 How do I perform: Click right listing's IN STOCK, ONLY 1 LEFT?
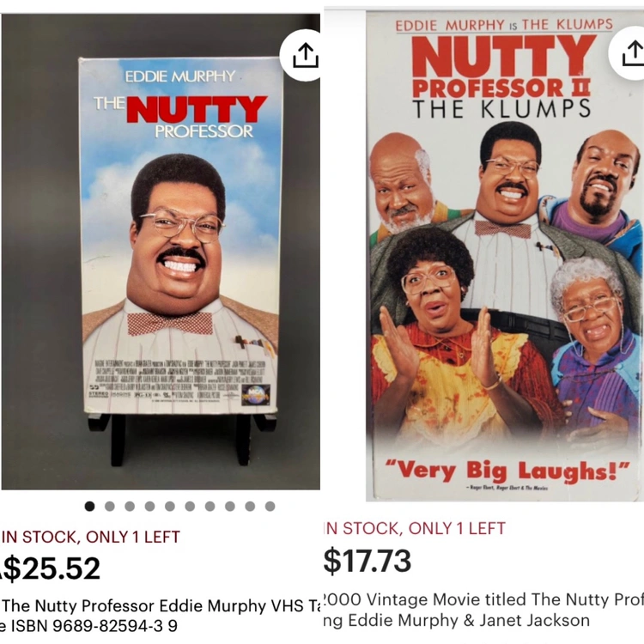415,528
